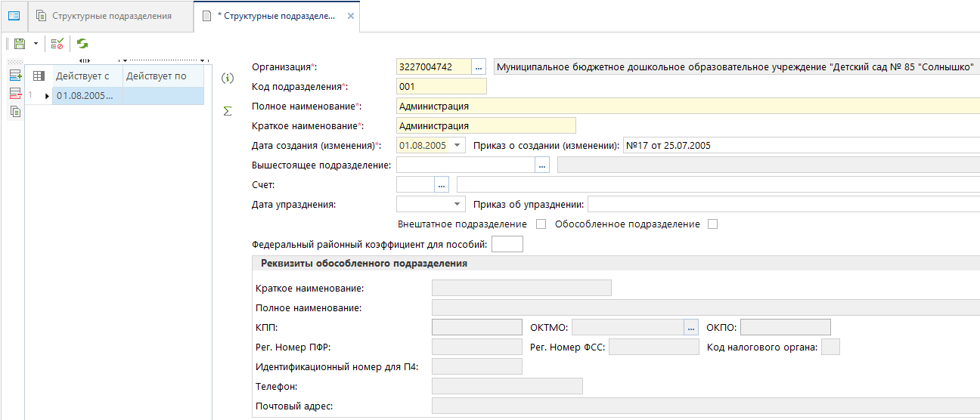The width and height of the screenshot is (980, 420).
Task: Open the Save button dropdown arrow
Action: [x=36, y=45]
